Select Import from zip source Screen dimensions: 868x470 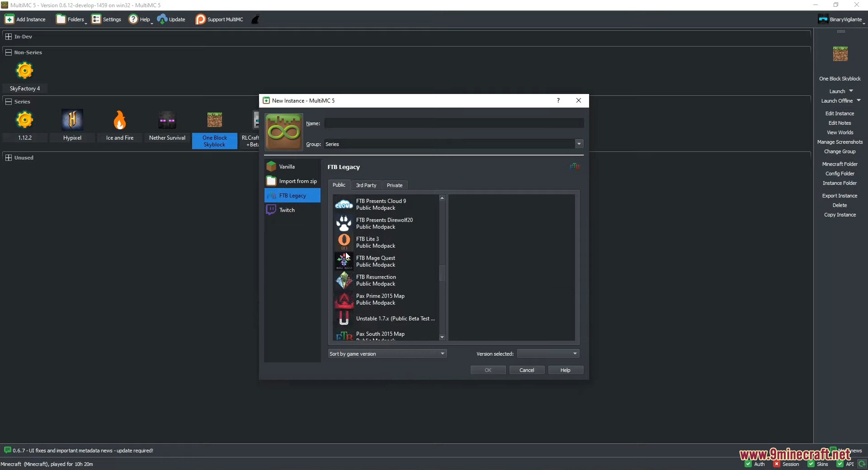292,181
